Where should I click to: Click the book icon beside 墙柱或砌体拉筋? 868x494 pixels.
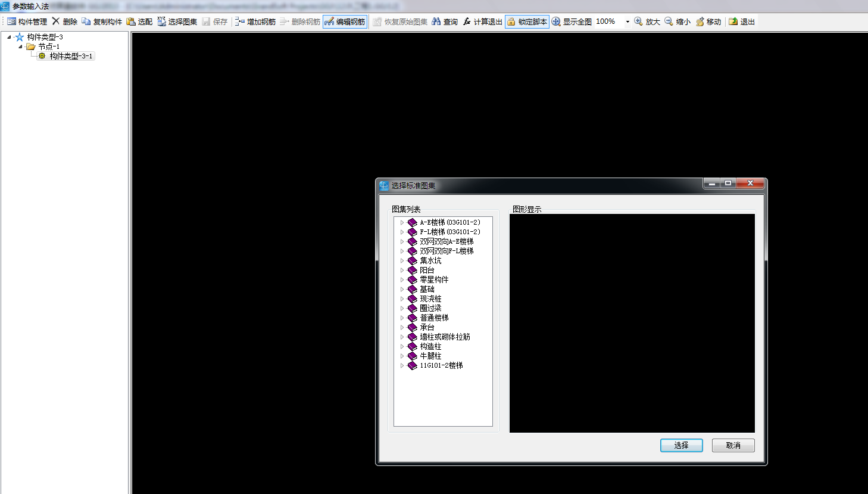click(412, 337)
